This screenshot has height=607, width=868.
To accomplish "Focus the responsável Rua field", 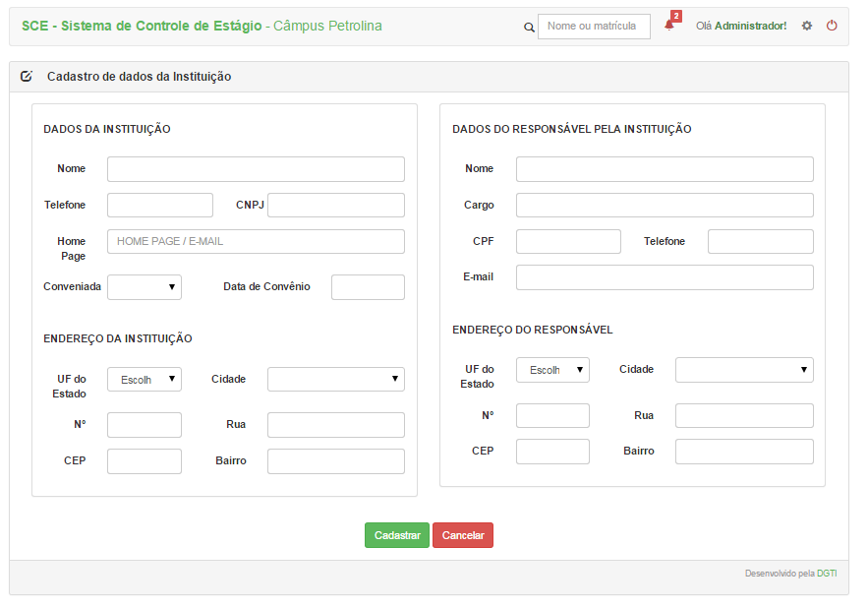I will pos(744,415).
